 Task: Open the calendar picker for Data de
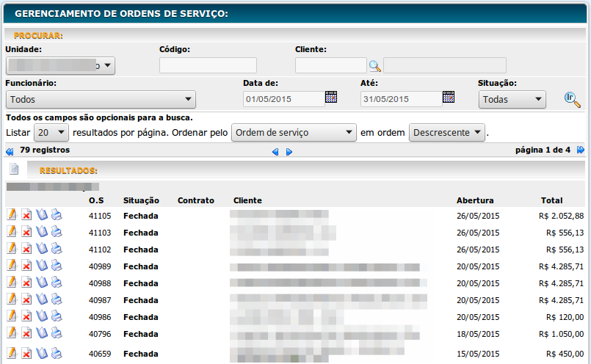(330, 98)
